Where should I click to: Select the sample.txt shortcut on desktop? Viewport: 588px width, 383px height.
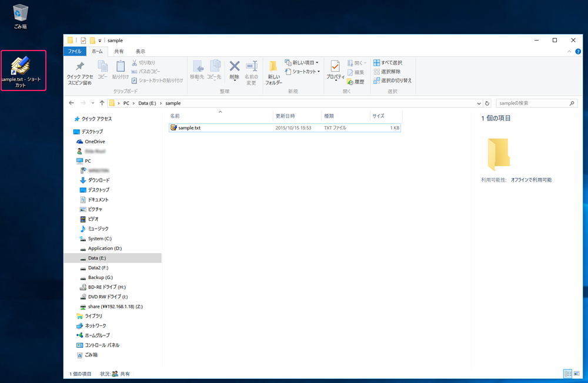22,72
